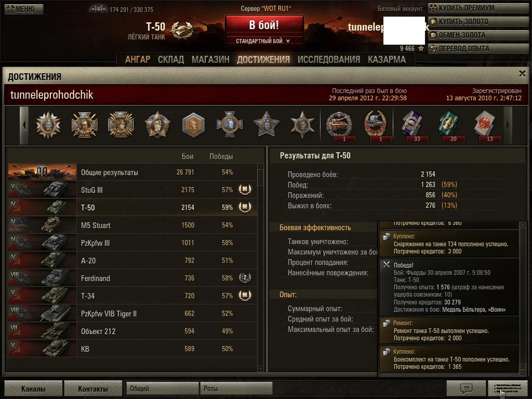Viewport: 532px width, 399px height.
Task: Open the Каналы button
Action: pyautogui.click(x=33, y=389)
